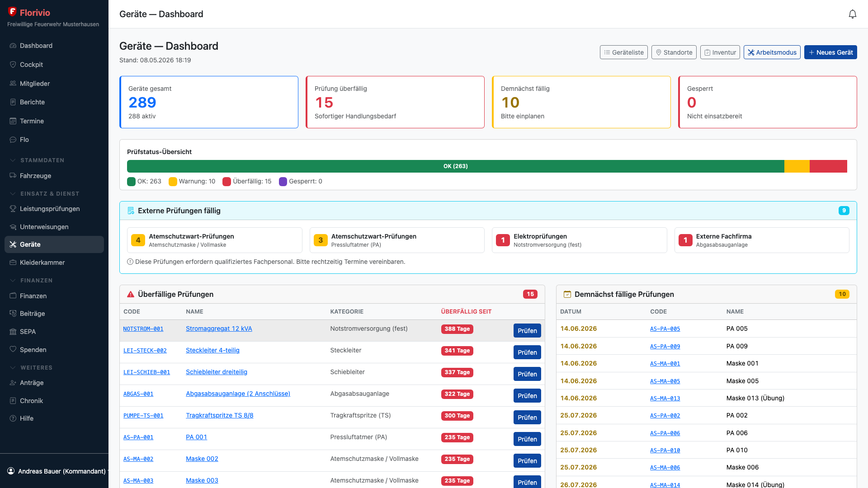The width and height of the screenshot is (868, 488).
Task: Click the Geräte tools icon in sidebar
Action: 13,244
